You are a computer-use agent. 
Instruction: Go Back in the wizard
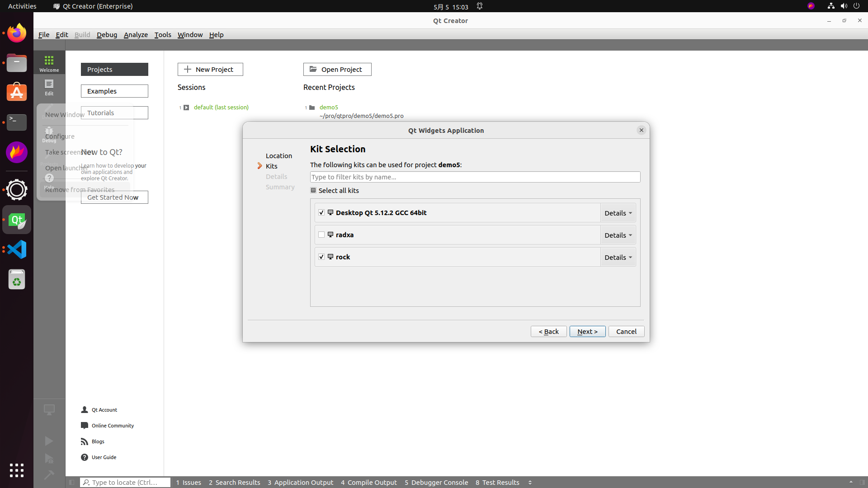pos(548,331)
